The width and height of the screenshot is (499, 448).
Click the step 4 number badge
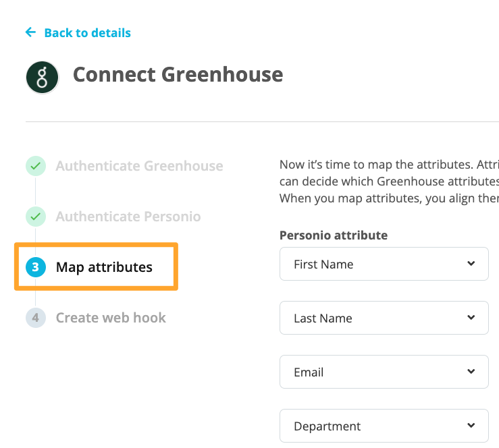click(36, 318)
